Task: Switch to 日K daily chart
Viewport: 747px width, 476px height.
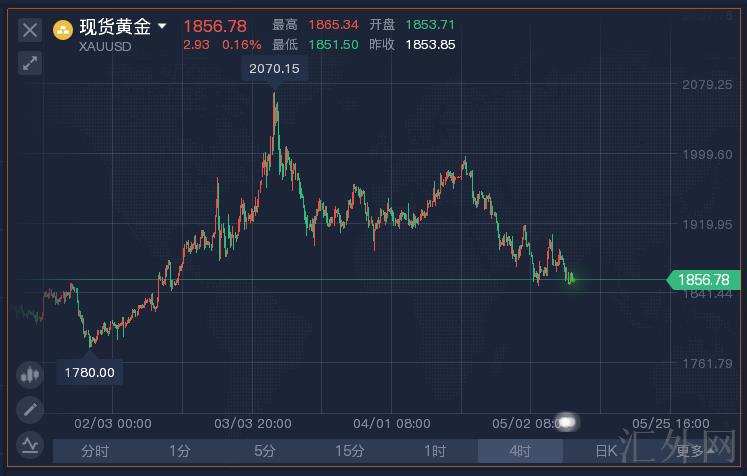Action: click(x=605, y=451)
